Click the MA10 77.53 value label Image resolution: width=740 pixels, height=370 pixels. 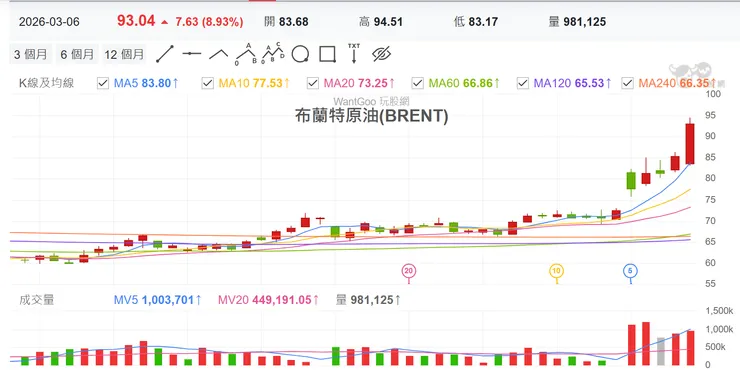(x=254, y=84)
